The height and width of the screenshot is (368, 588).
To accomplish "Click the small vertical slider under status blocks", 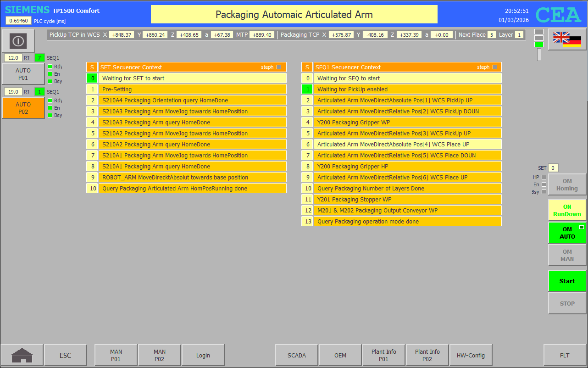I will 539,55.
